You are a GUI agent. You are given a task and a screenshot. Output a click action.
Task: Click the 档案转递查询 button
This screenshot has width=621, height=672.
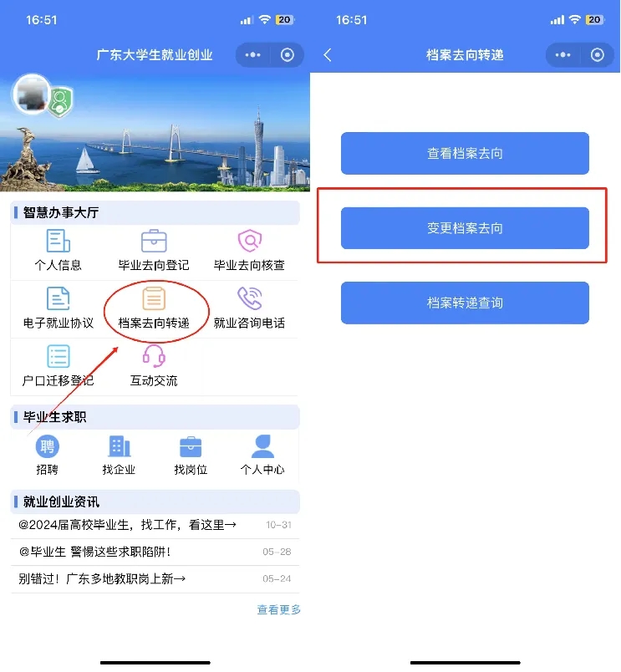tap(465, 303)
